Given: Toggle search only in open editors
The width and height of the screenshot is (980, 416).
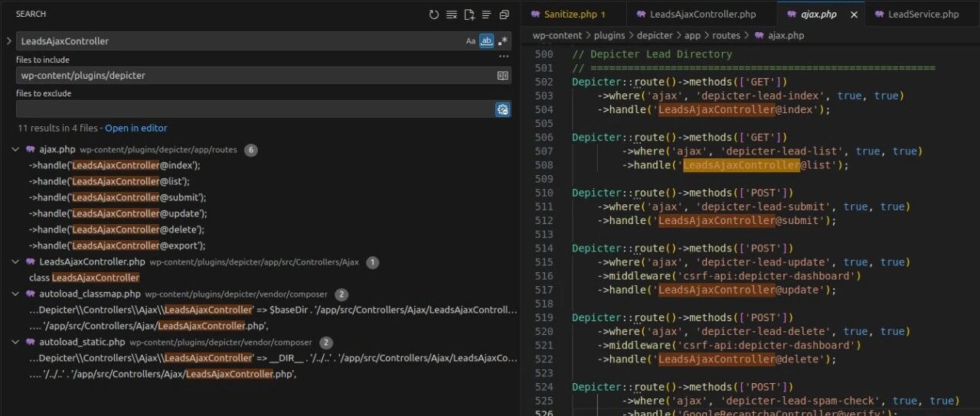Looking at the screenshot, I should point(503,76).
